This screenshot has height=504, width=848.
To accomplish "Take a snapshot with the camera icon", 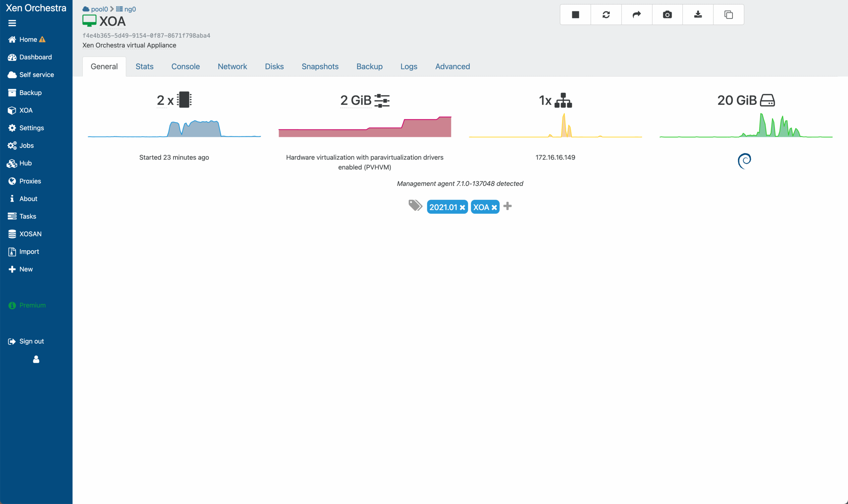I will pos(667,15).
